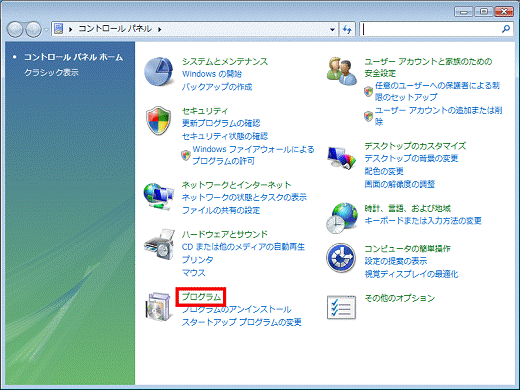Click 画面の解像度の調整 link

[x=399, y=184]
